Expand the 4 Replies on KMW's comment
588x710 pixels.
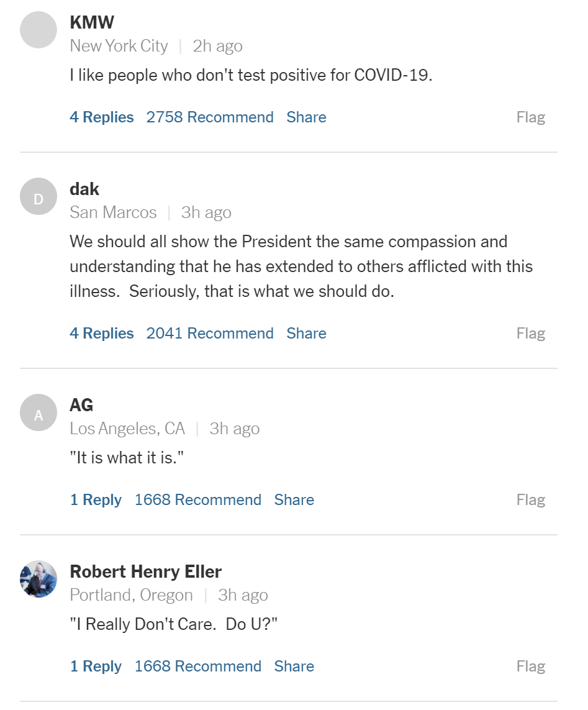(x=102, y=117)
